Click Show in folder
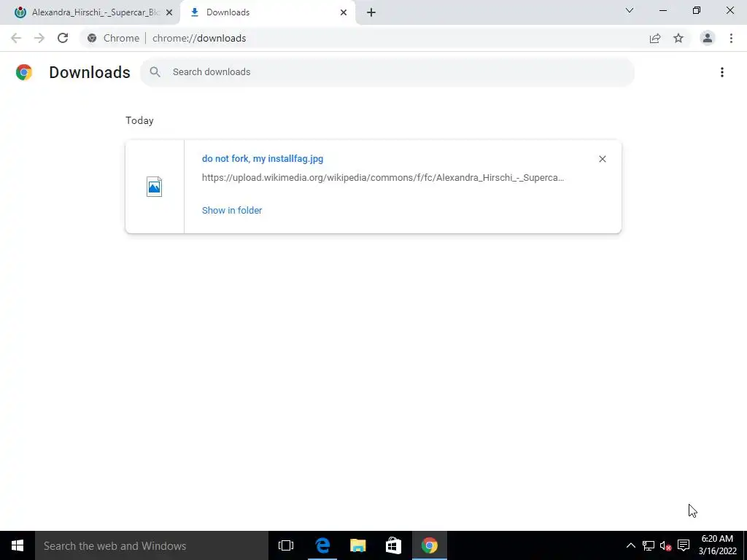This screenshot has width=747, height=560. tap(232, 211)
